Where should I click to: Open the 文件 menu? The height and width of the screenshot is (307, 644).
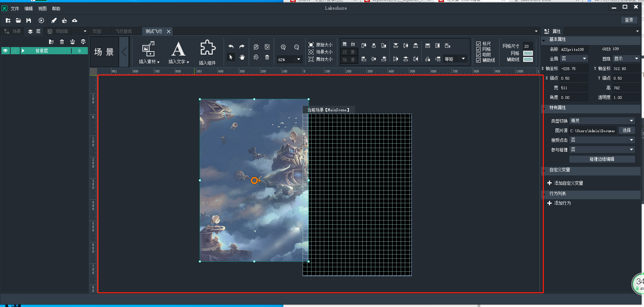pos(15,9)
